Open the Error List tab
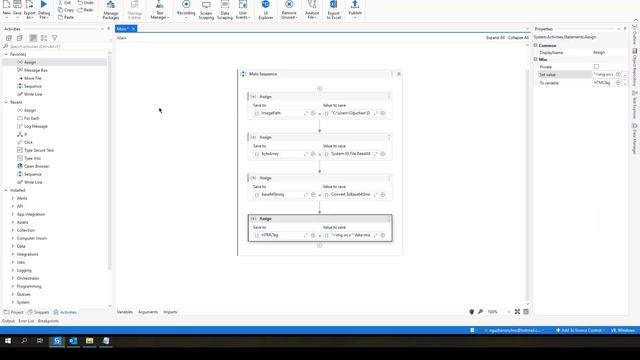 26,321
